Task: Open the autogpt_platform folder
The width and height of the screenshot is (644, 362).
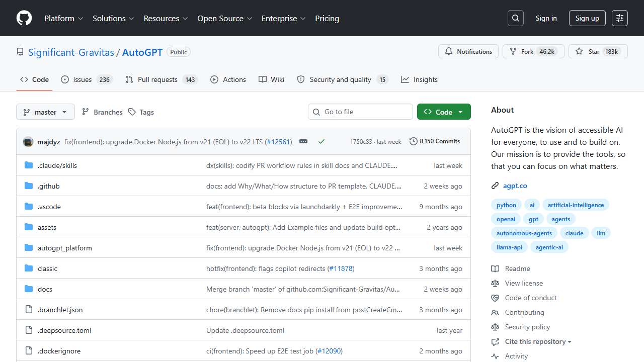Action: tap(64, 248)
